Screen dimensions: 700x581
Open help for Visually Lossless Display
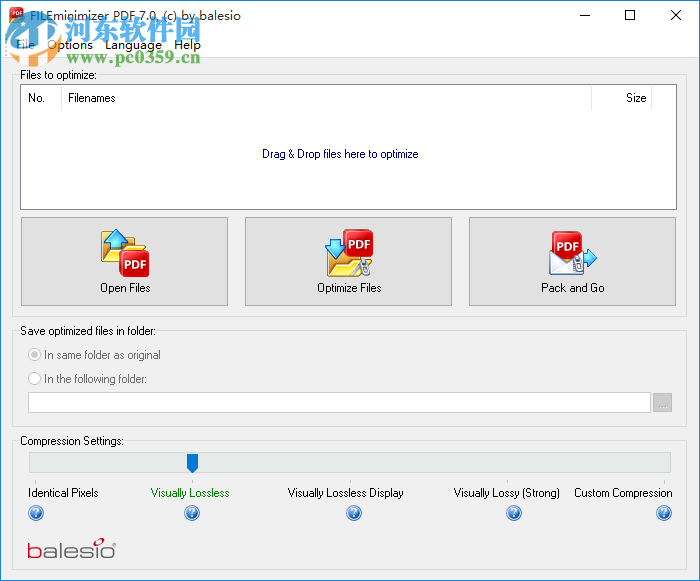354,513
